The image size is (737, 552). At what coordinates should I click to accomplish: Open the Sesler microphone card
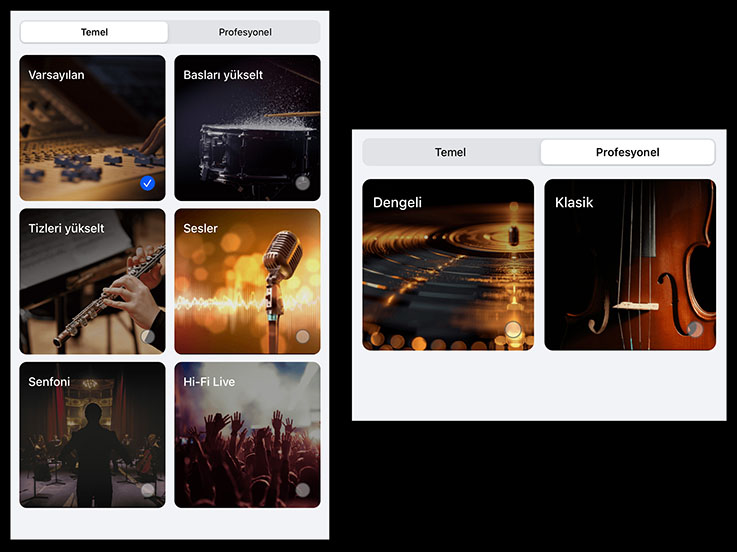pyautogui.click(x=247, y=281)
